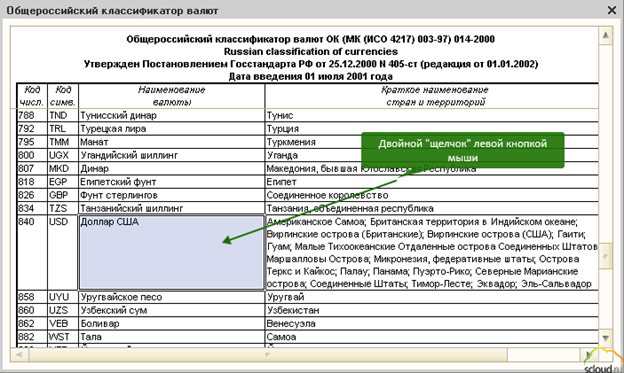Select the cell "Угандийский шиллинг"
The width and height of the screenshot is (624, 373).
[172, 155]
